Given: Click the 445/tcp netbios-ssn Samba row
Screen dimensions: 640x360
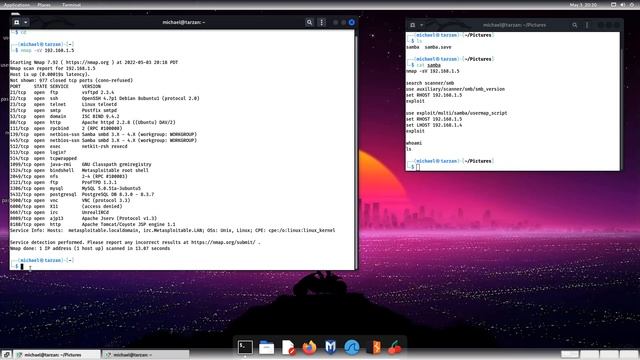Looking at the screenshot, I should pyautogui.click(x=103, y=140).
